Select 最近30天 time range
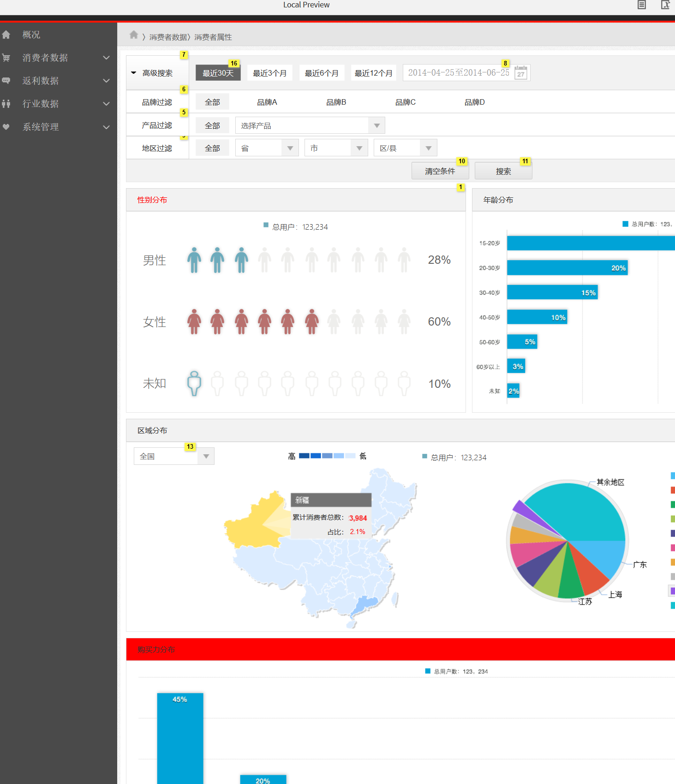Image resolution: width=675 pixels, height=784 pixels. (218, 73)
